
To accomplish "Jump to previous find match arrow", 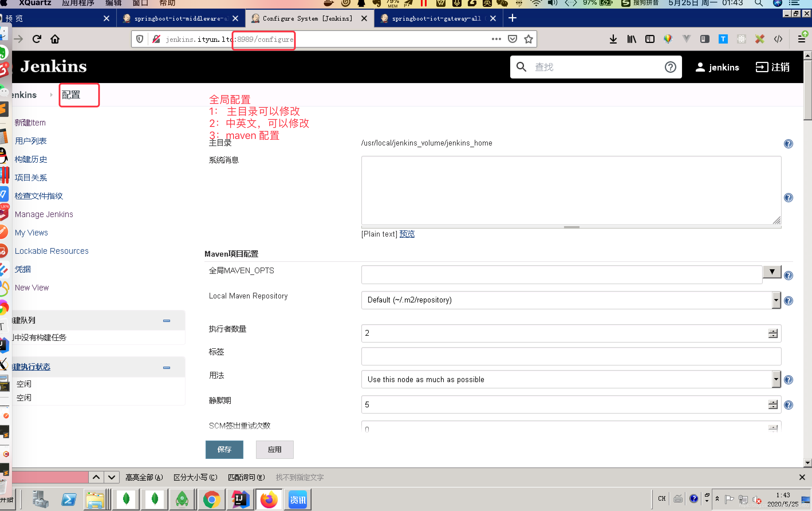I will coord(96,477).
